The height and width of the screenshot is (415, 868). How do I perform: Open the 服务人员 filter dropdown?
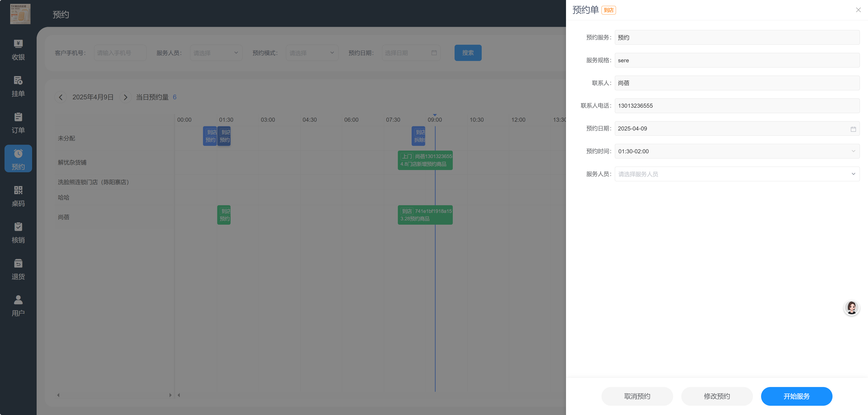[x=216, y=53]
